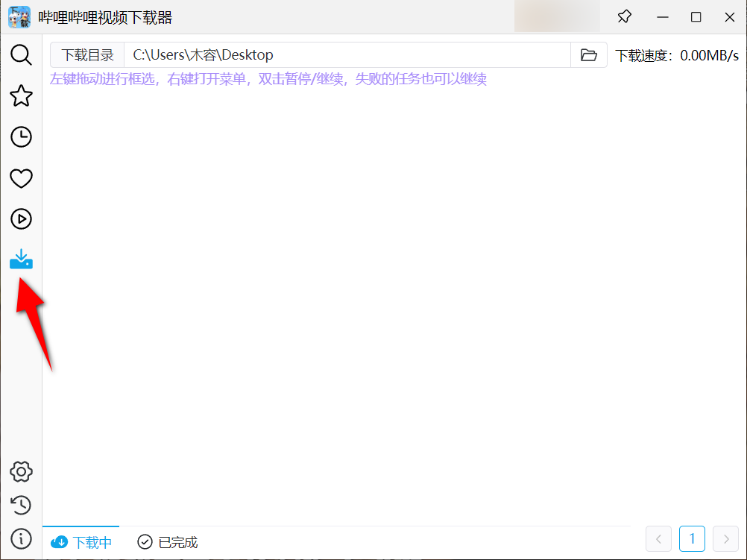This screenshot has width=747, height=560.
Task: Open the clock icon in sidebar
Action: (21, 136)
